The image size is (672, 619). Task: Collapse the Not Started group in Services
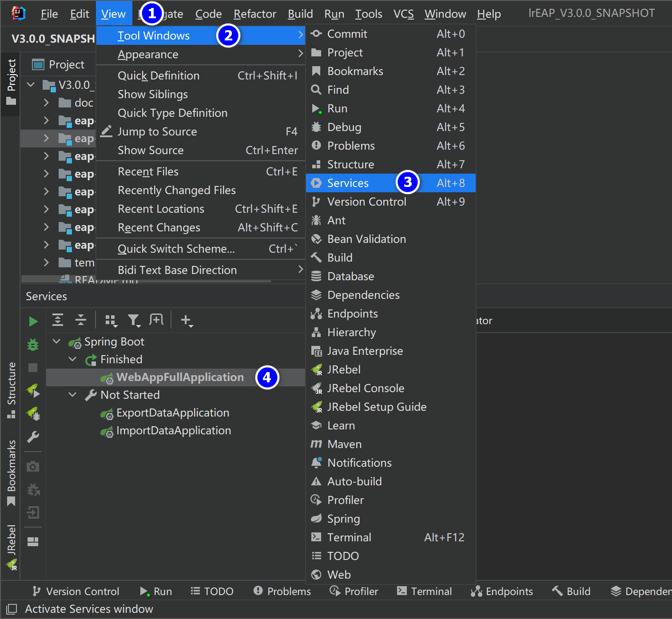point(72,395)
